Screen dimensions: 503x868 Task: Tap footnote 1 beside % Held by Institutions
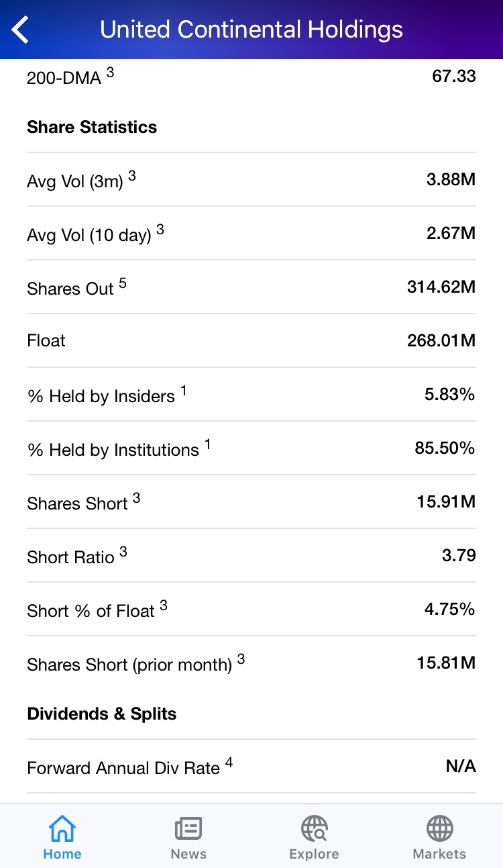[x=208, y=444]
